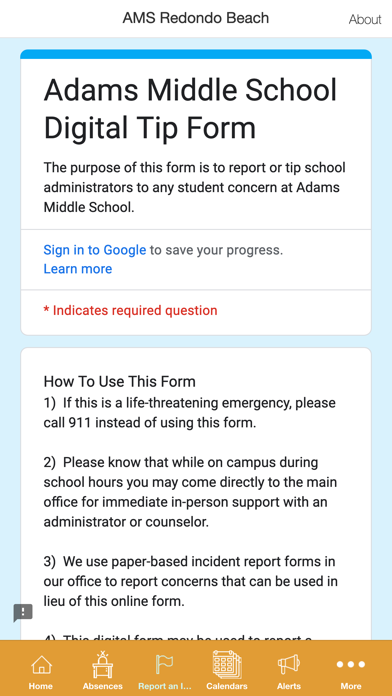Select the Home tab label
The image size is (392, 696).
41,686
